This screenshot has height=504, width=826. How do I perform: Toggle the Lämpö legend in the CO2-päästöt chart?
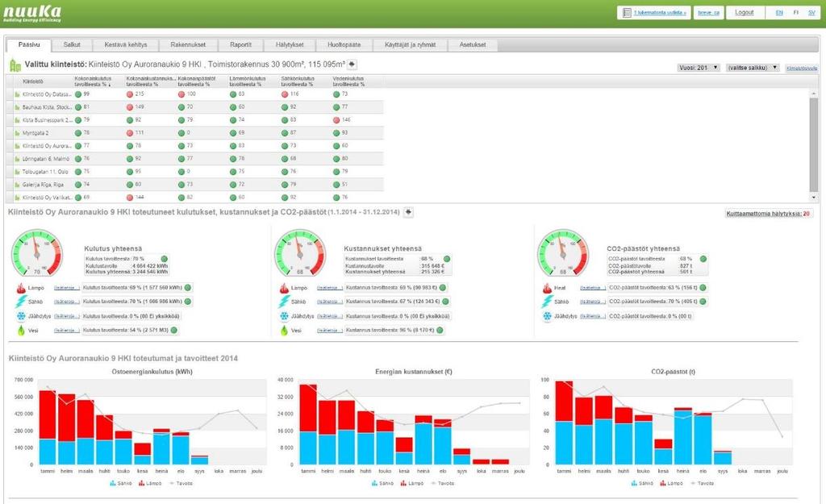671,484
